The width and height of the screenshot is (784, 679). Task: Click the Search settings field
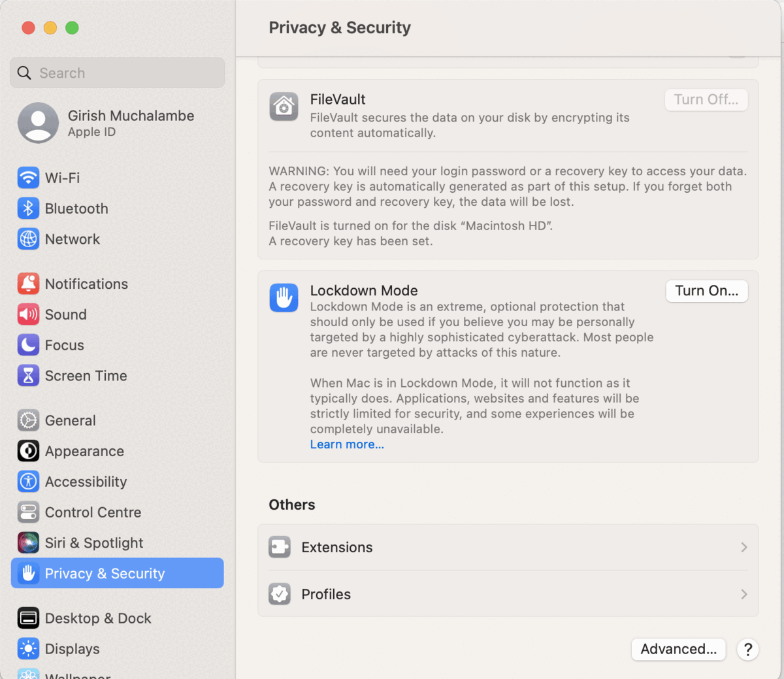point(118,73)
